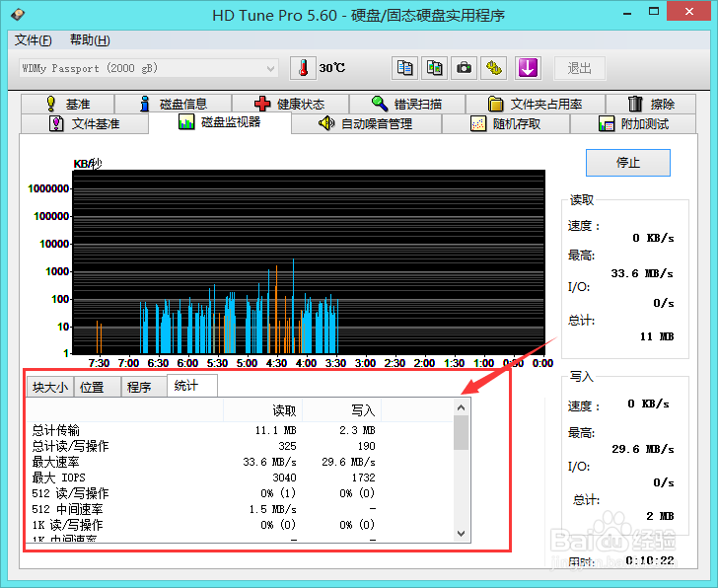718x588 pixels.
Task: Select the 统计 statistics sub-tab
Action: [x=192, y=386]
